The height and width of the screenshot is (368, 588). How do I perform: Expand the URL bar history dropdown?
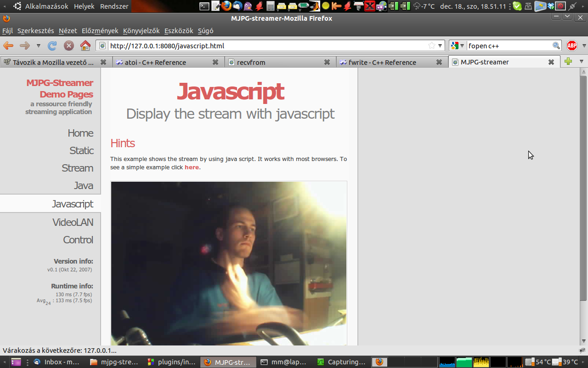point(441,46)
